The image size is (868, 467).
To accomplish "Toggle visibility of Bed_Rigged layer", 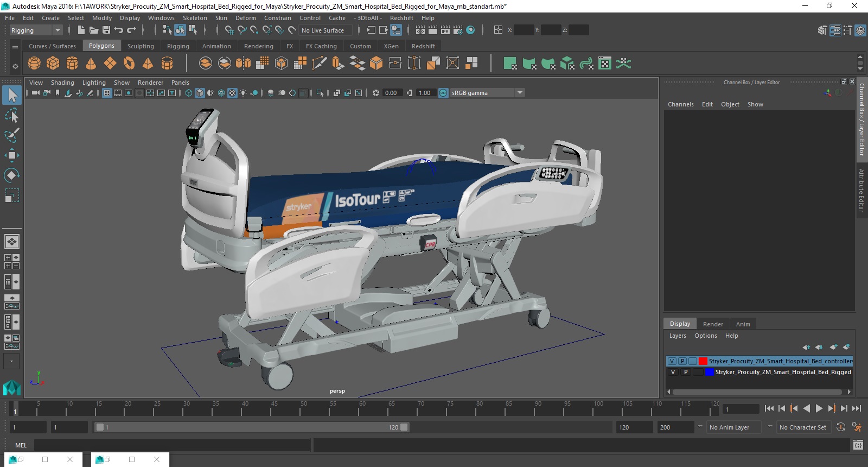I will tap(673, 372).
